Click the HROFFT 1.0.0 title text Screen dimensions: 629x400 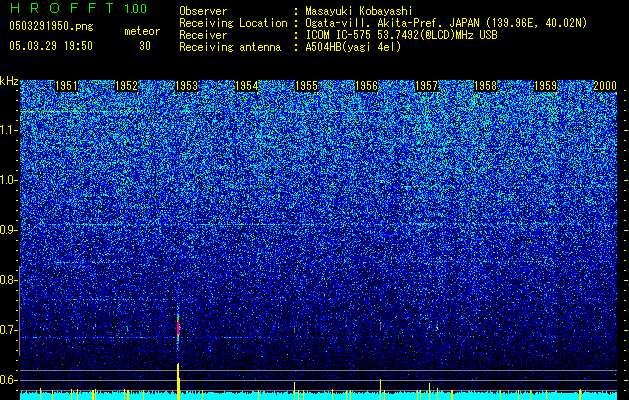pyautogui.click(x=78, y=8)
